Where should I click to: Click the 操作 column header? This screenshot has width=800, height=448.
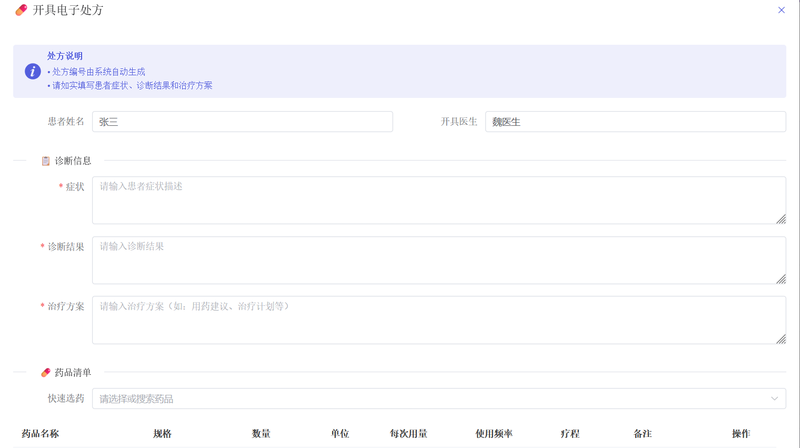(741, 434)
